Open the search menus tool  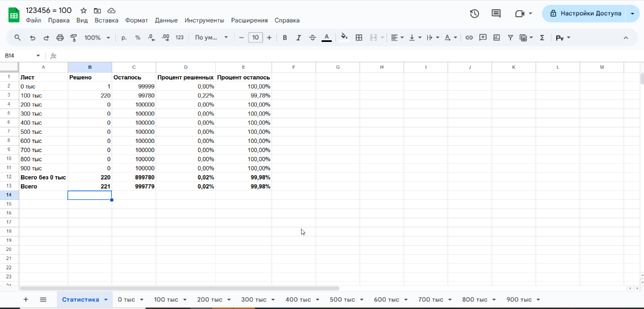click(18, 38)
